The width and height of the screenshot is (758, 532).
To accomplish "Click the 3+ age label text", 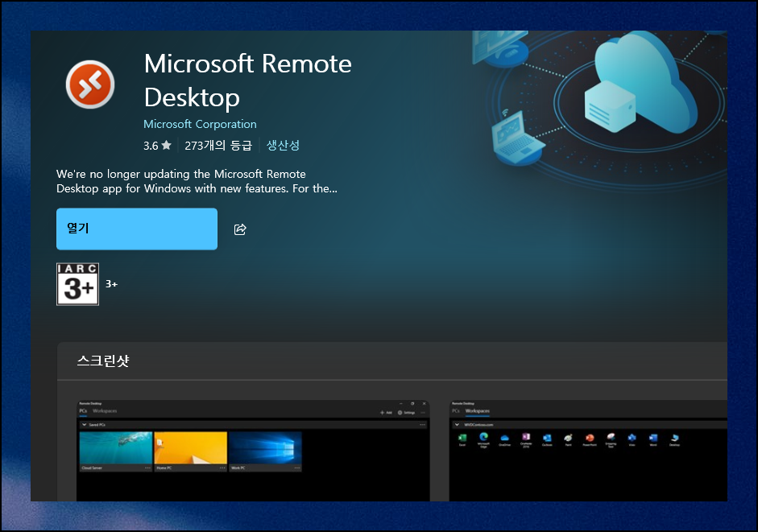I will (x=112, y=284).
